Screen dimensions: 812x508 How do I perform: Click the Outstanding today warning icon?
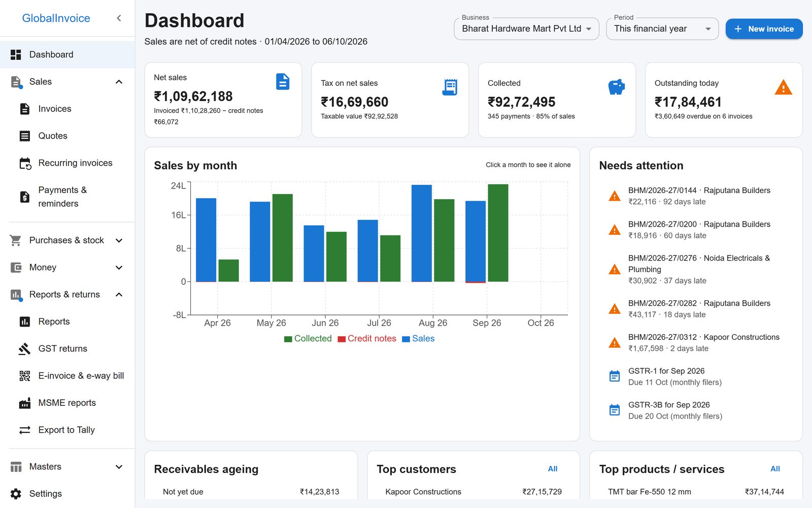tap(784, 87)
